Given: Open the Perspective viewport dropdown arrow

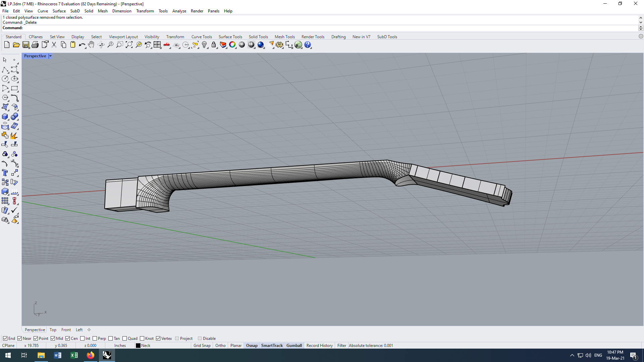Looking at the screenshot, I should (50, 56).
